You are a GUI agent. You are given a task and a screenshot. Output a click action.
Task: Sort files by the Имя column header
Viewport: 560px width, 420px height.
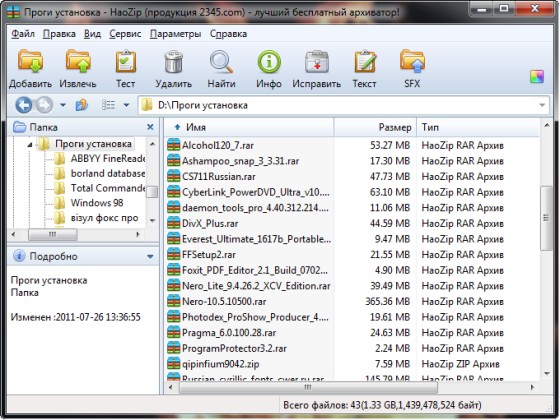click(x=249, y=127)
